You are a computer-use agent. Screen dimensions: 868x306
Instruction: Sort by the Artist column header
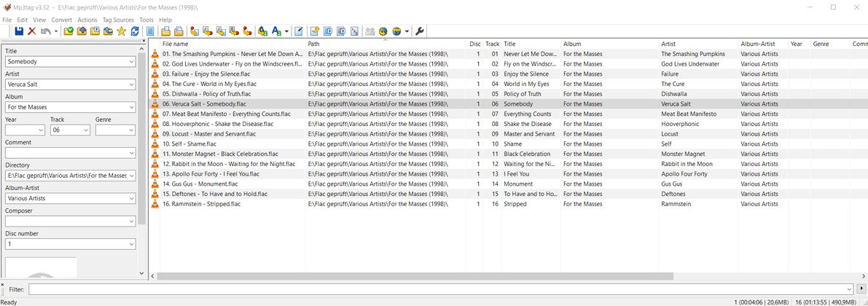coord(698,44)
